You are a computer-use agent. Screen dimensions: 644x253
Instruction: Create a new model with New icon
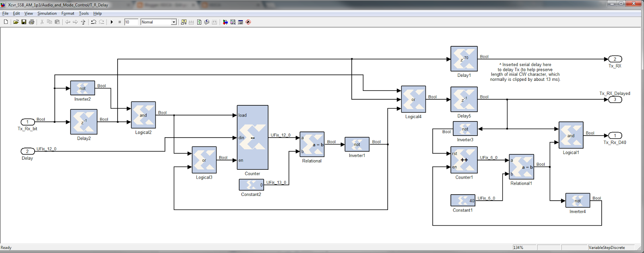[x=6, y=22]
